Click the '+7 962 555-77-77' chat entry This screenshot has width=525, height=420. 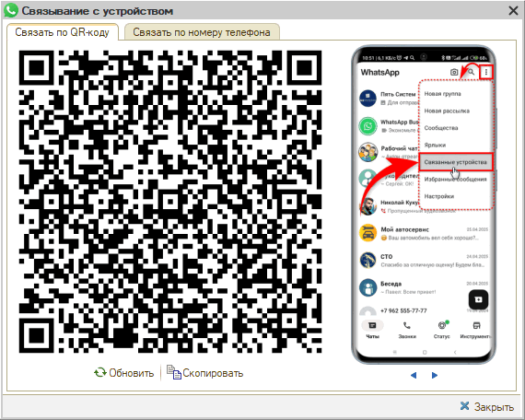coord(403,310)
